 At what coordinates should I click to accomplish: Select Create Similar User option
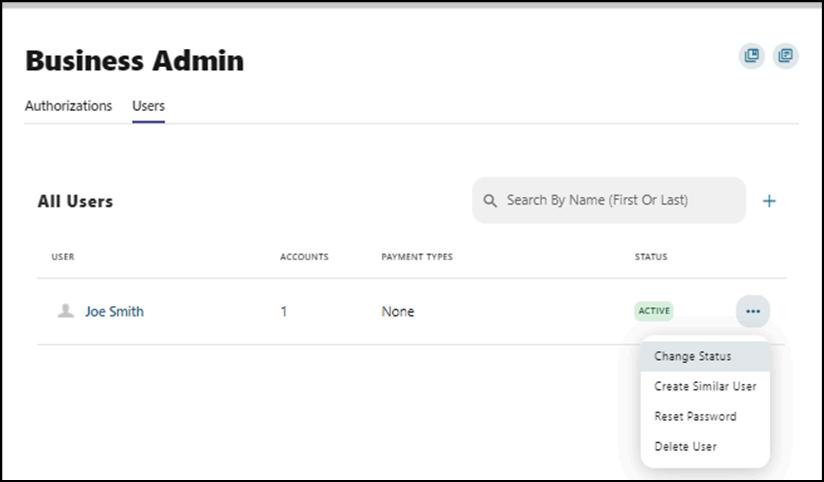[x=705, y=386]
